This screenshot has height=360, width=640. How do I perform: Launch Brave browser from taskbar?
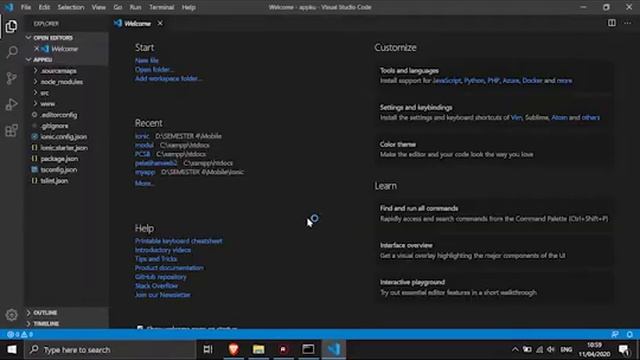pyautogui.click(x=233, y=349)
